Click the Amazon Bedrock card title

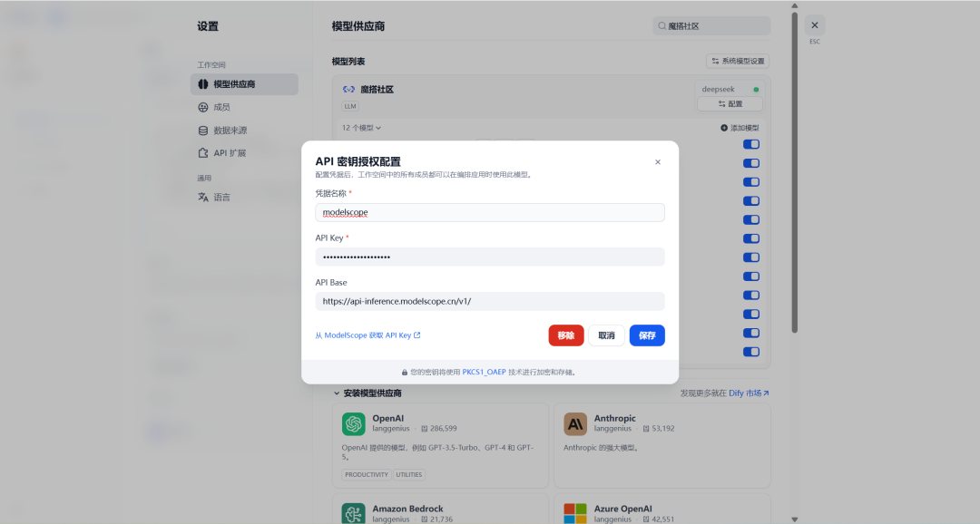[x=407, y=509]
